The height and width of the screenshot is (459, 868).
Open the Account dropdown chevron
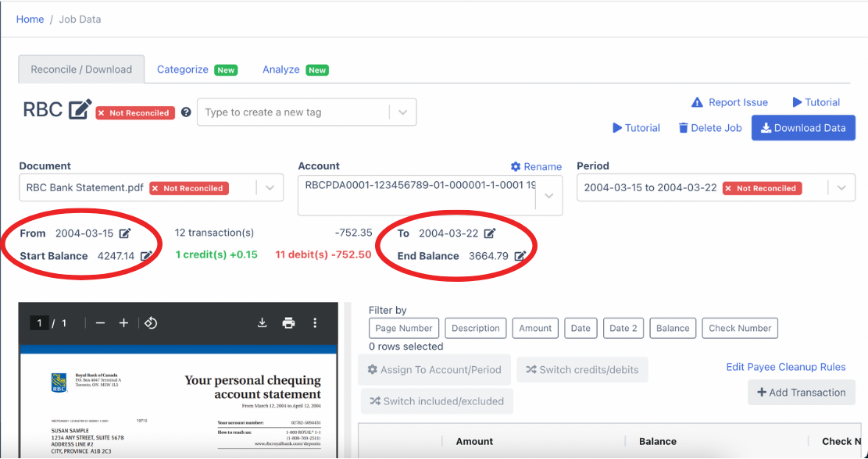pyautogui.click(x=548, y=196)
